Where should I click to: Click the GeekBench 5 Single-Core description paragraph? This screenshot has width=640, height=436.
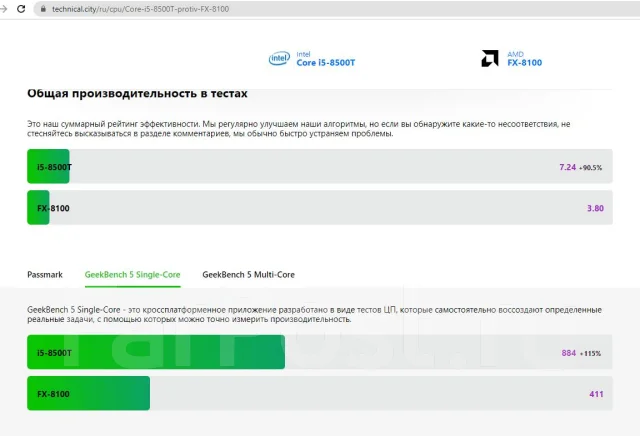(x=314, y=314)
